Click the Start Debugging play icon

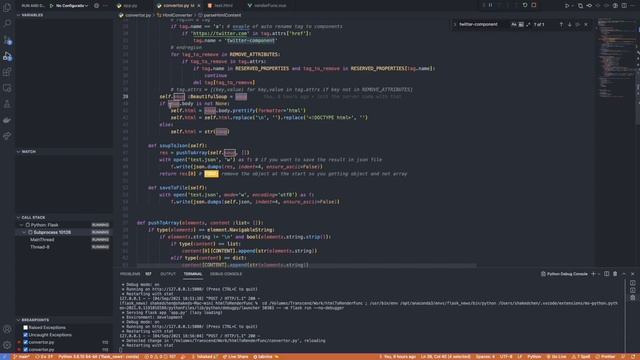51,6
